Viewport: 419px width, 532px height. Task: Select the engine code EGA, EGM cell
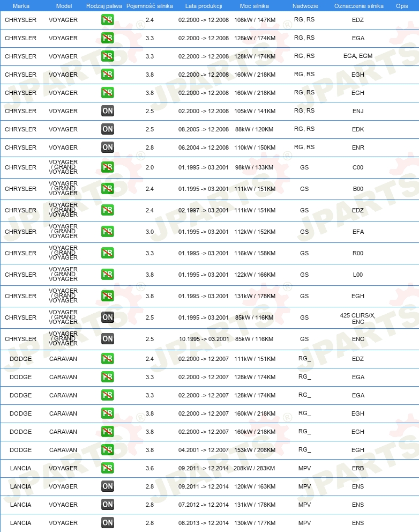357,56
